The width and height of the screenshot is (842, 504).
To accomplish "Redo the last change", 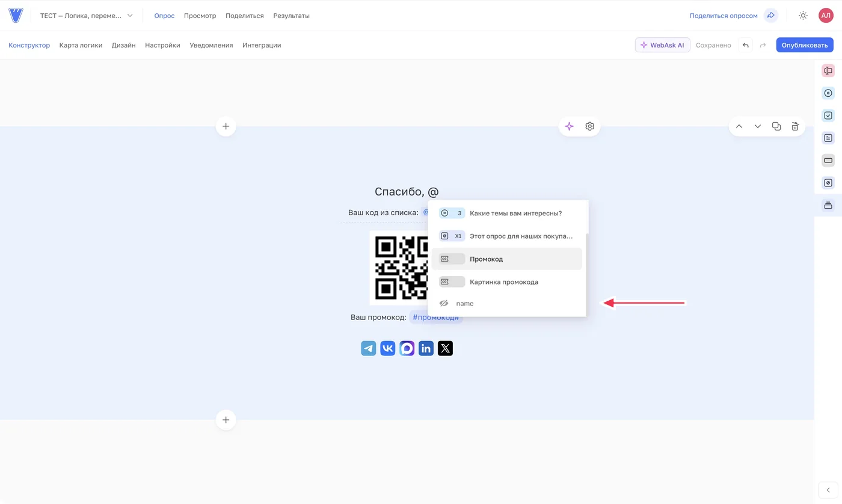I will (x=763, y=45).
